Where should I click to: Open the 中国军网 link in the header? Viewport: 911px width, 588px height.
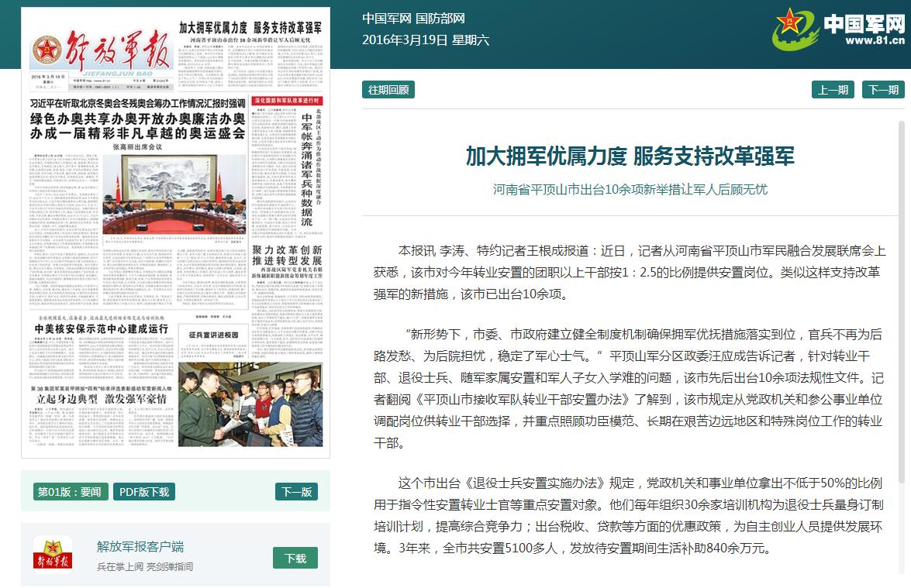[x=386, y=19]
